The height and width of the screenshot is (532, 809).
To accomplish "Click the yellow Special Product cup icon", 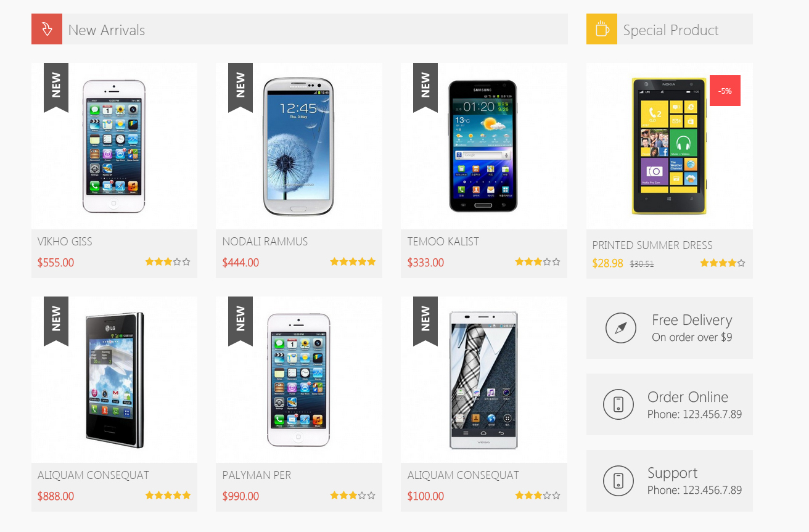I will tap(602, 29).
